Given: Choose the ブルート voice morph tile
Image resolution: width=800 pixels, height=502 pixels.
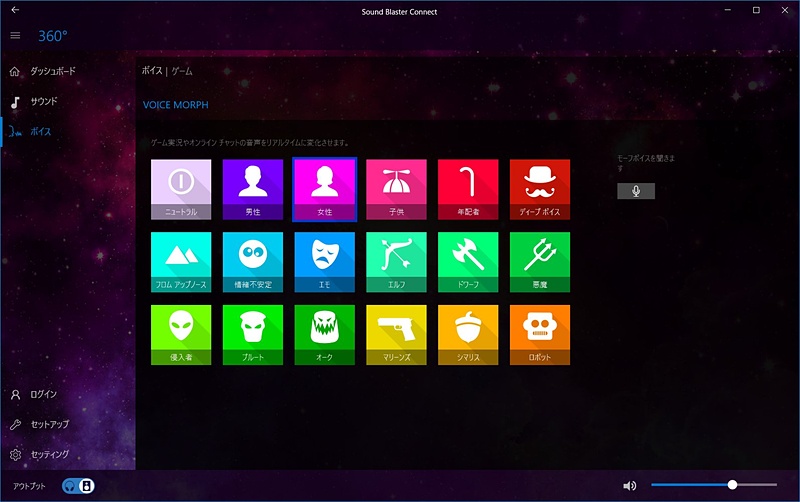Looking at the screenshot, I should click(x=253, y=335).
